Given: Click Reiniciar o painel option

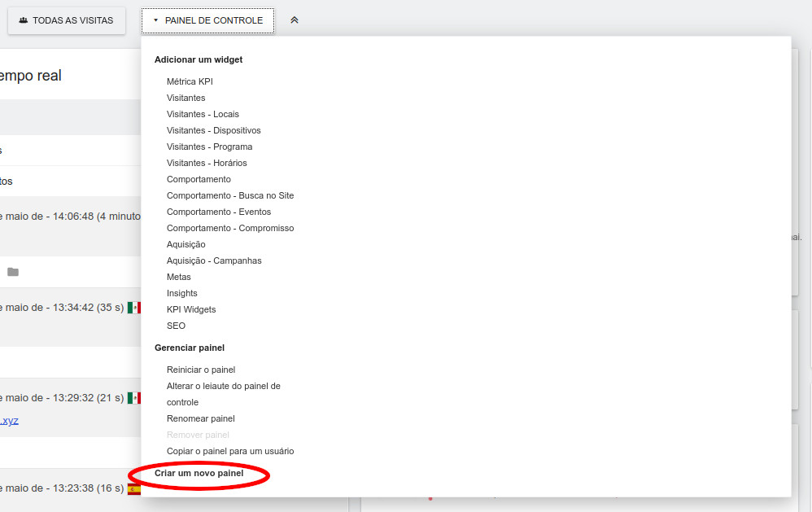Looking at the screenshot, I should coord(201,370).
